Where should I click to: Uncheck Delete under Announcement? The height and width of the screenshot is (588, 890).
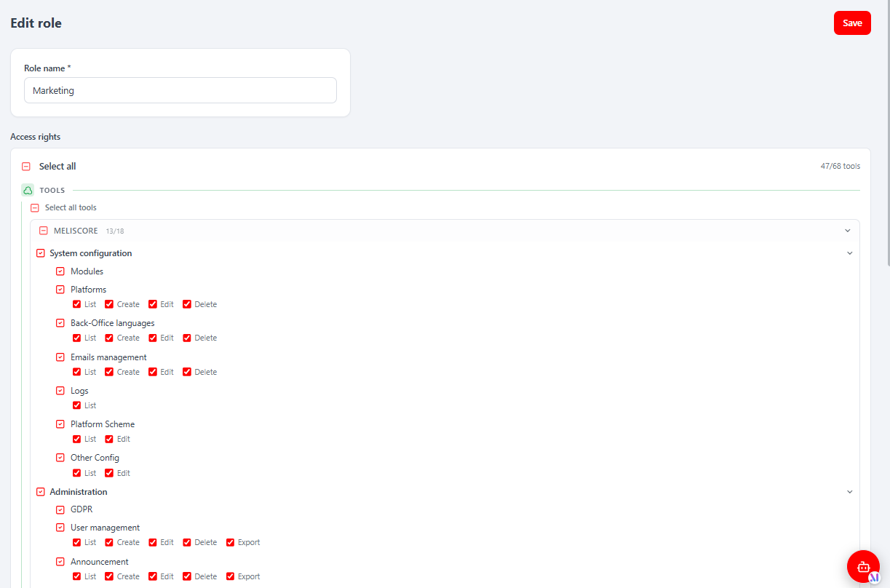(x=187, y=576)
